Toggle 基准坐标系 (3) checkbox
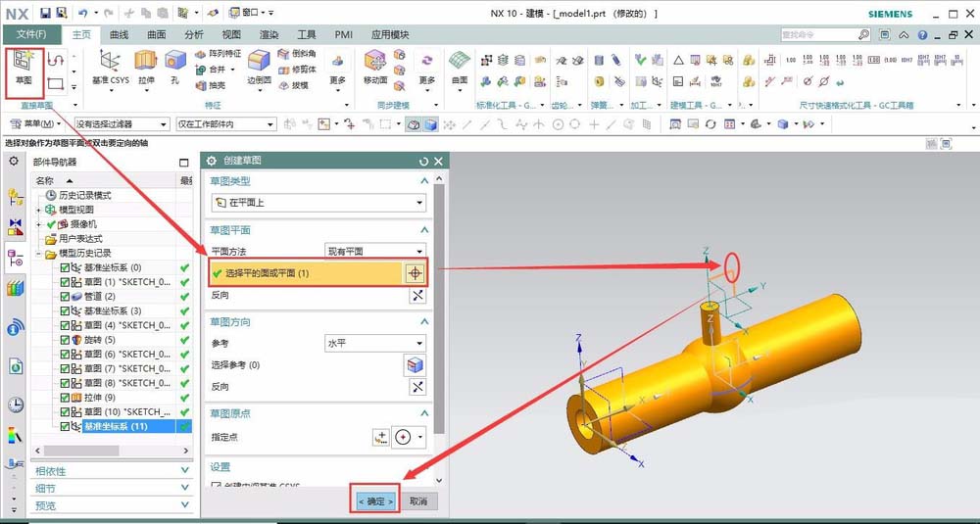The width and height of the screenshot is (980, 524). [65, 310]
